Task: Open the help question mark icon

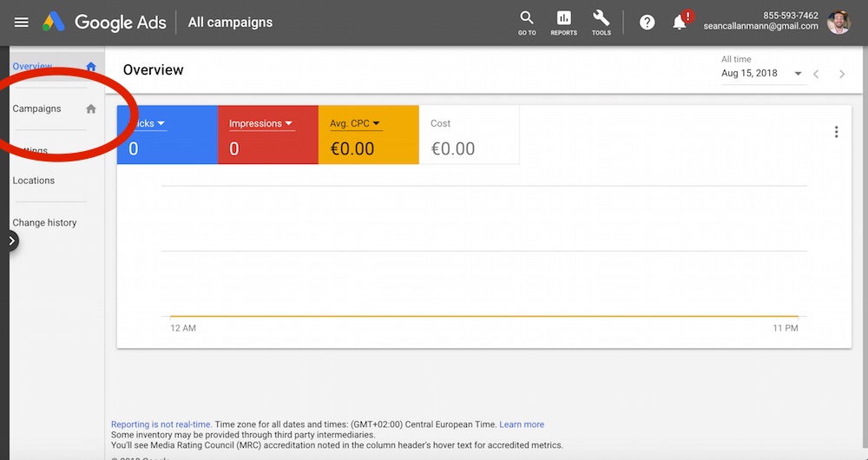Action: point(648,23)
